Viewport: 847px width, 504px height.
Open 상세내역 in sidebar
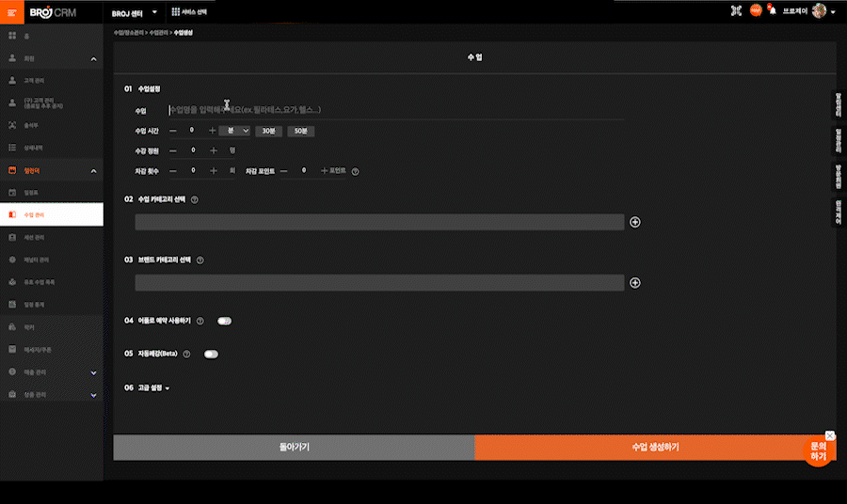(x=52, y=148)
